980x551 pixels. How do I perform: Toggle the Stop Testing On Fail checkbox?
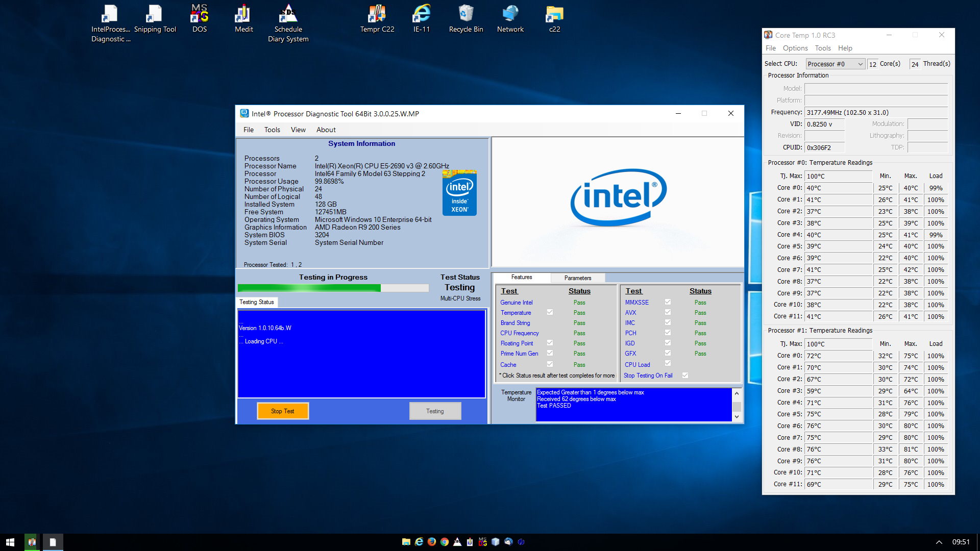coord(685,375)
